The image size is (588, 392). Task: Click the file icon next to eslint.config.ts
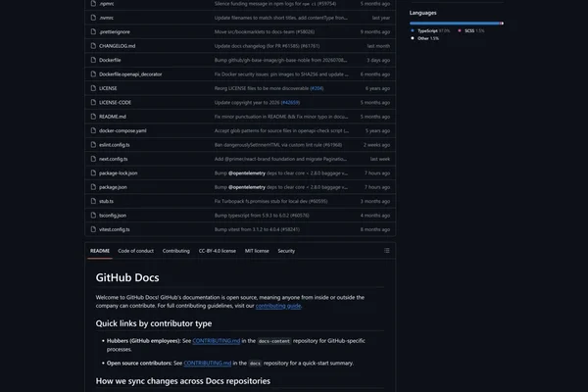click(93, 145)
